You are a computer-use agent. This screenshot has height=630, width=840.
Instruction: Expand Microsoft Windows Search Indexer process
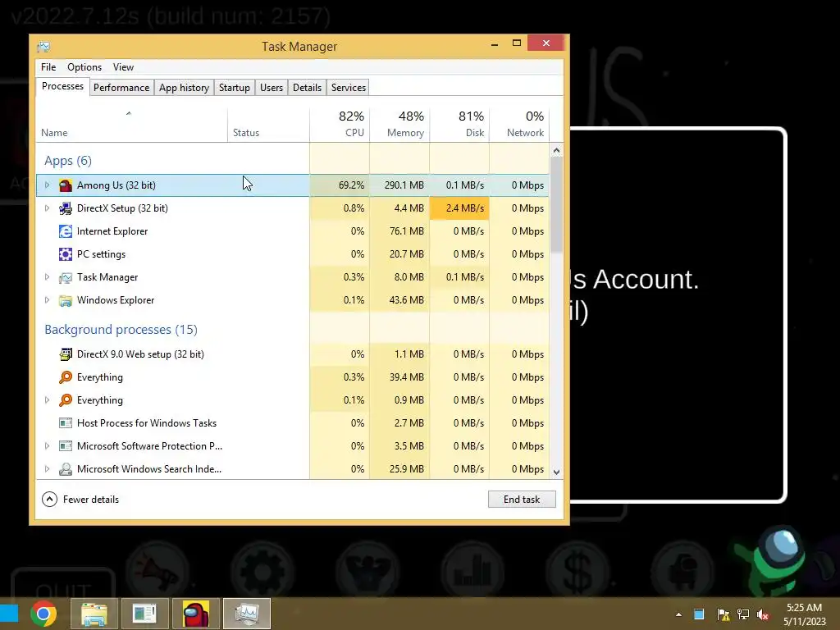pos(47,469)
